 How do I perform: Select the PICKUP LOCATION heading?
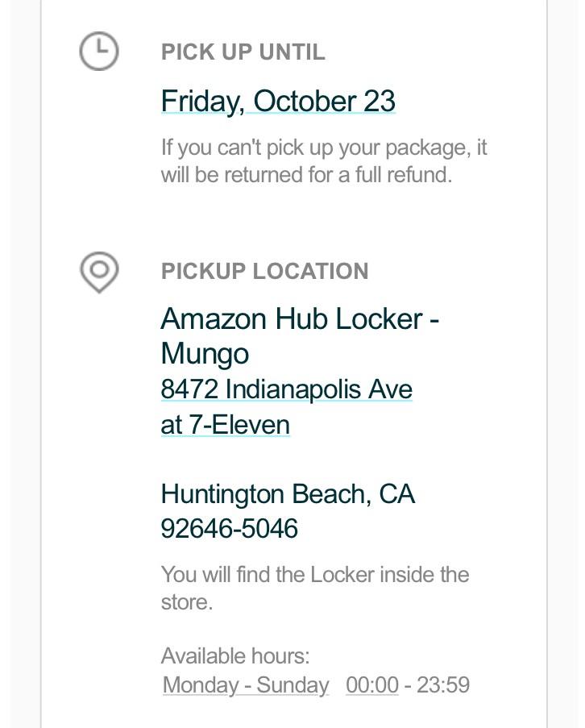[x=264, y=271]
